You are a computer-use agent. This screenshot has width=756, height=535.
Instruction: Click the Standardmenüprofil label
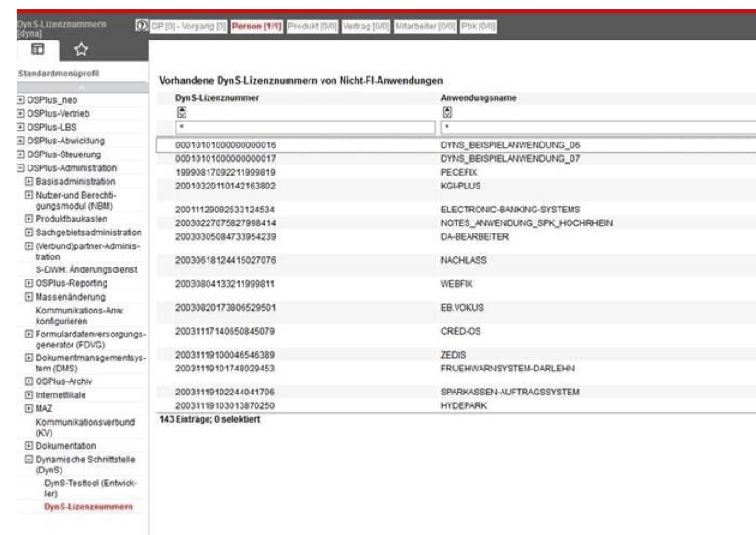59,74
